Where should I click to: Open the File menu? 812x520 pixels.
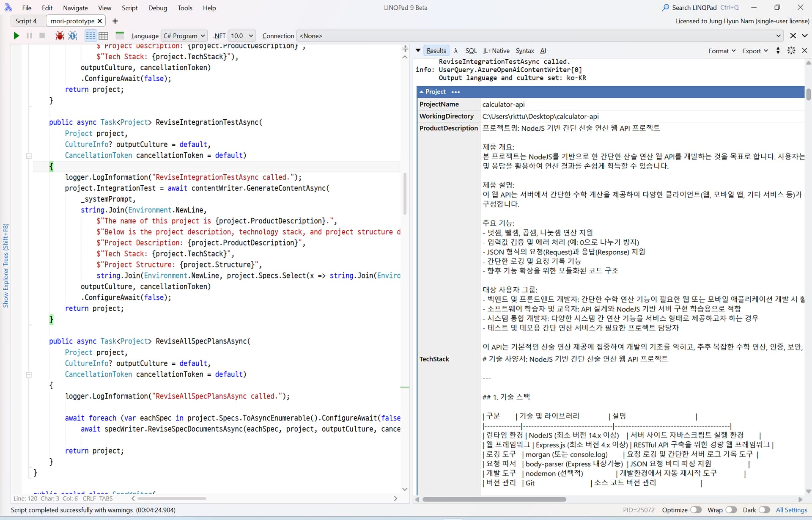[x=27, y=8]
